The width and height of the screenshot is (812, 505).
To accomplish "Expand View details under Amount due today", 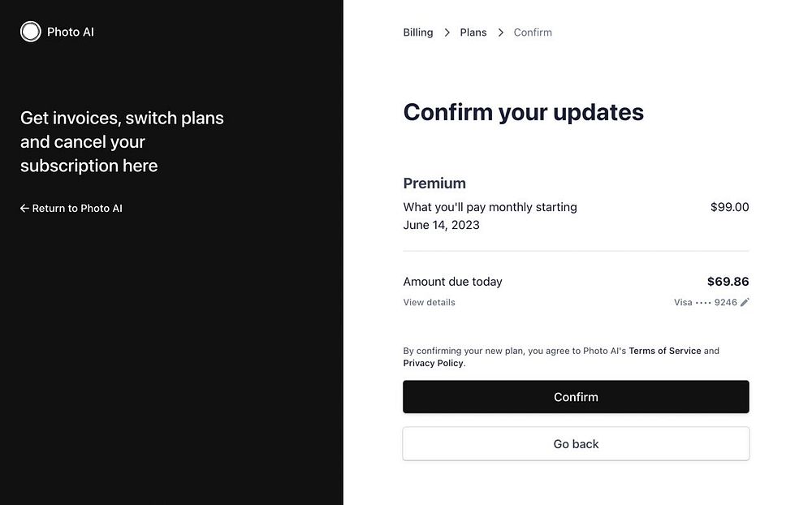I will point(429,302).
